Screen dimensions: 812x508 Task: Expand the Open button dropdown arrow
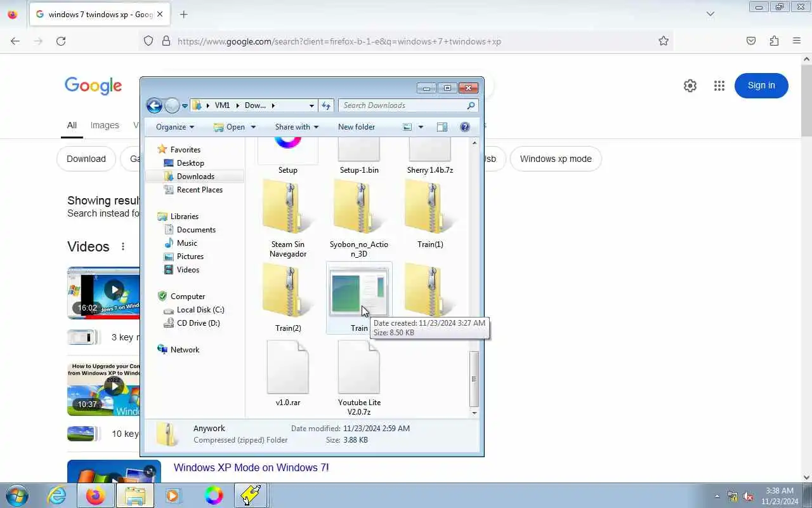[x=253, y=127]
